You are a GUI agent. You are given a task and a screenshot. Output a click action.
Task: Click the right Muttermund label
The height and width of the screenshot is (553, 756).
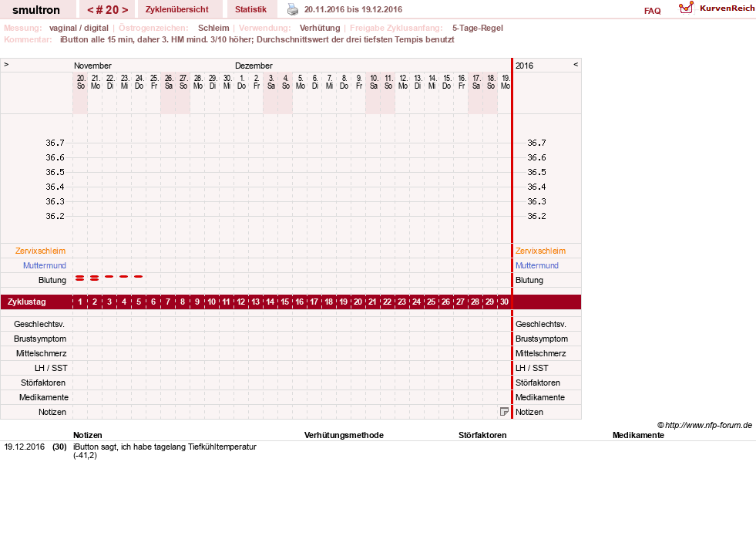pos(536,265)
